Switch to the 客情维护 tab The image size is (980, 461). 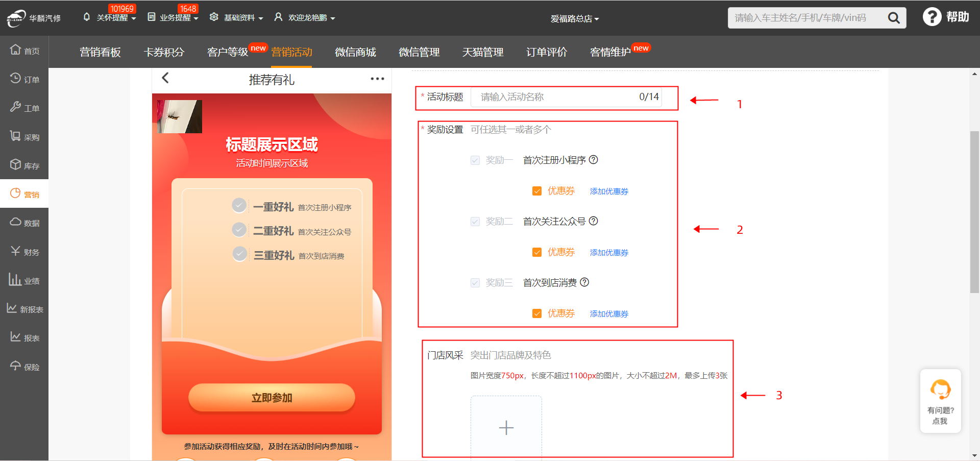coord(610,52)
